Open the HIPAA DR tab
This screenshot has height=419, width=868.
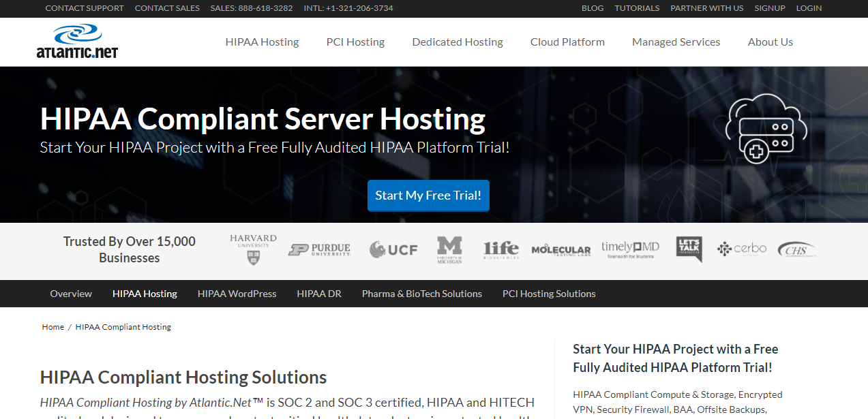click(319, 294)
